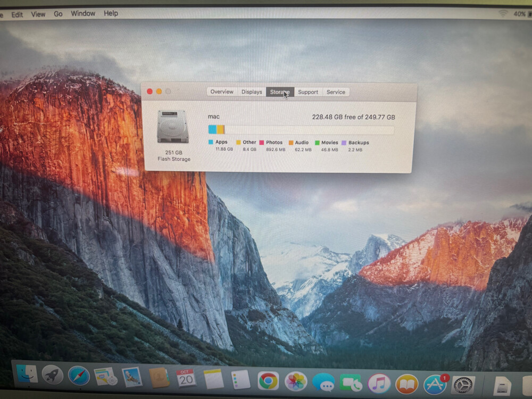This screenshot has height=399, width=532.
Task: Open App Store with update badge
Action: [435, 385]
